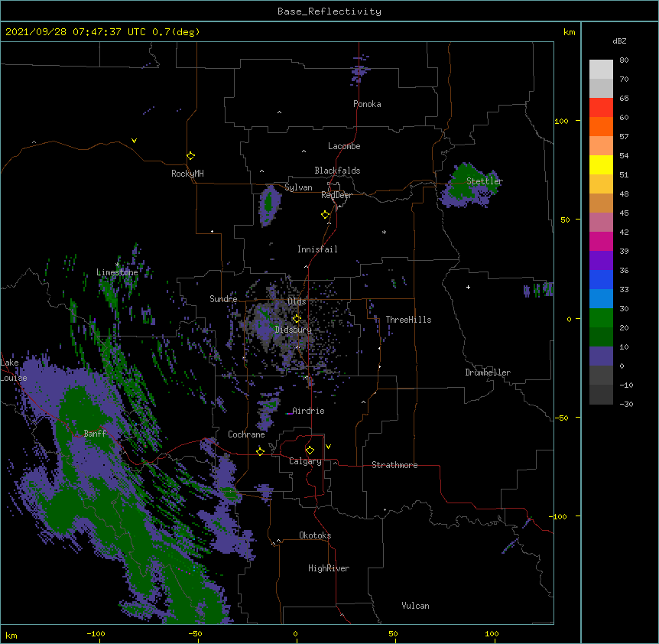Select the yellow 51-54 dBZ swatch

pos(601,164)
